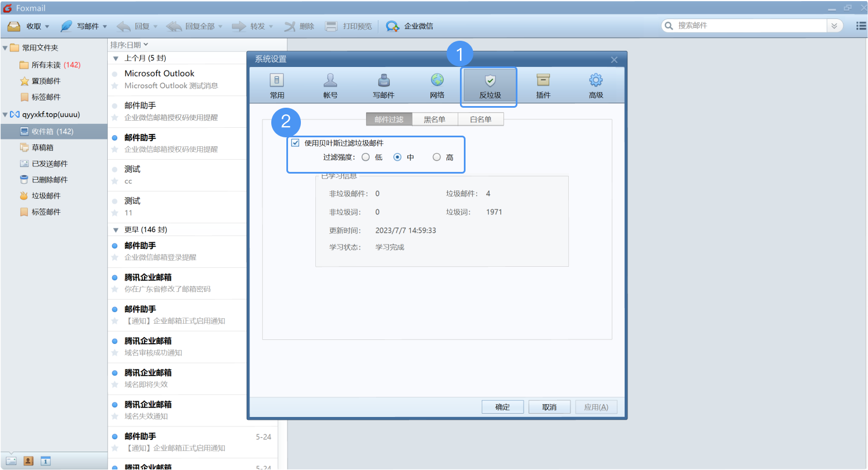Viewport: 868px width, 470px height.
Task: Open the 帐号 account settings icon
Action: pyautogui.click(x=330, y=80)
